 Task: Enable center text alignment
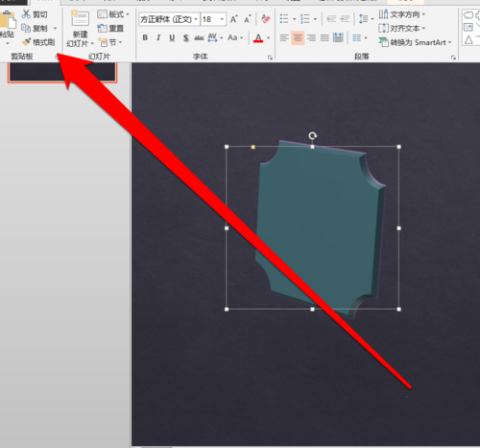click(298, 38)
